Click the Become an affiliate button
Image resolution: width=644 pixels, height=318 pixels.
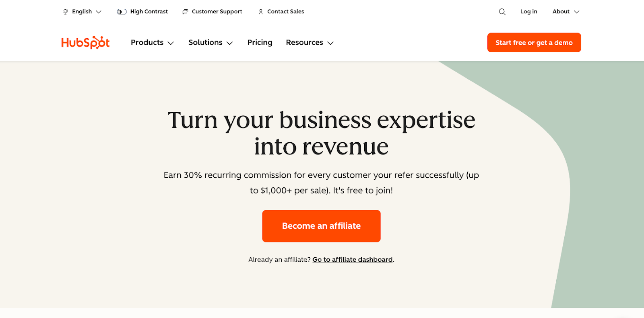(321, 226)
